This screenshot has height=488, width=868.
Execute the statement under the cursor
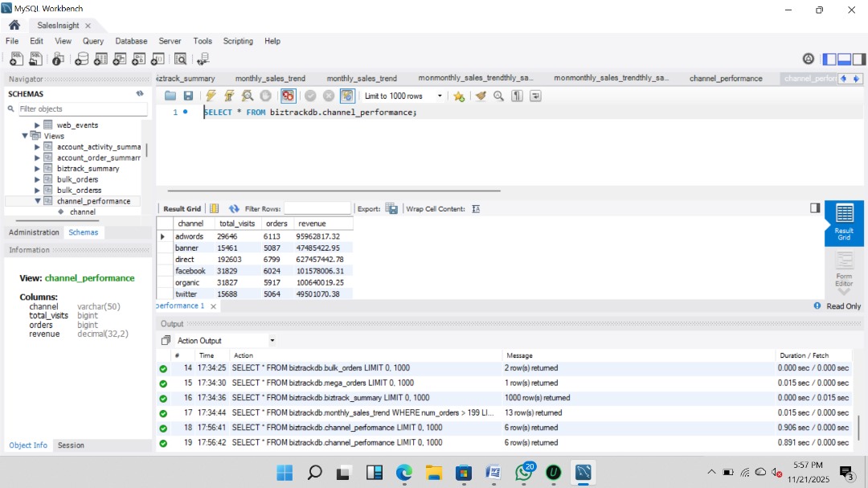tap(229, 96)
